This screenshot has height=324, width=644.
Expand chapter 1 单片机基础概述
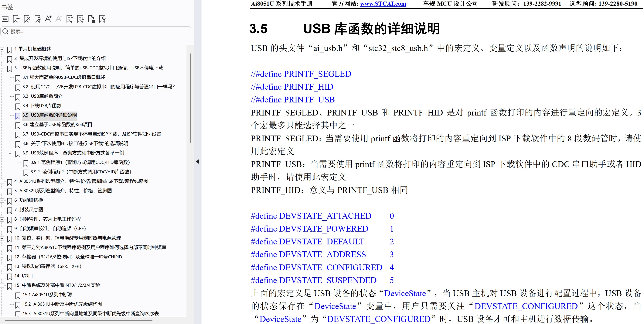tap(2, 49)
